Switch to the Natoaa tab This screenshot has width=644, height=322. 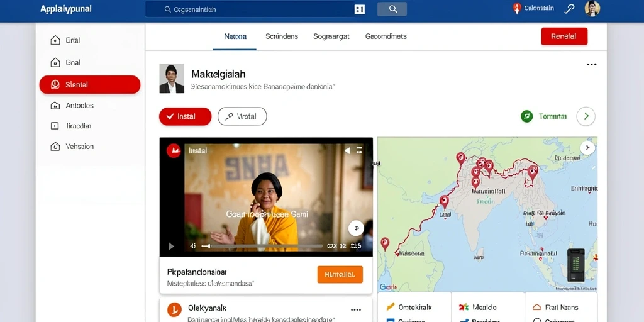pyautogui.click(x=235, y=36)
